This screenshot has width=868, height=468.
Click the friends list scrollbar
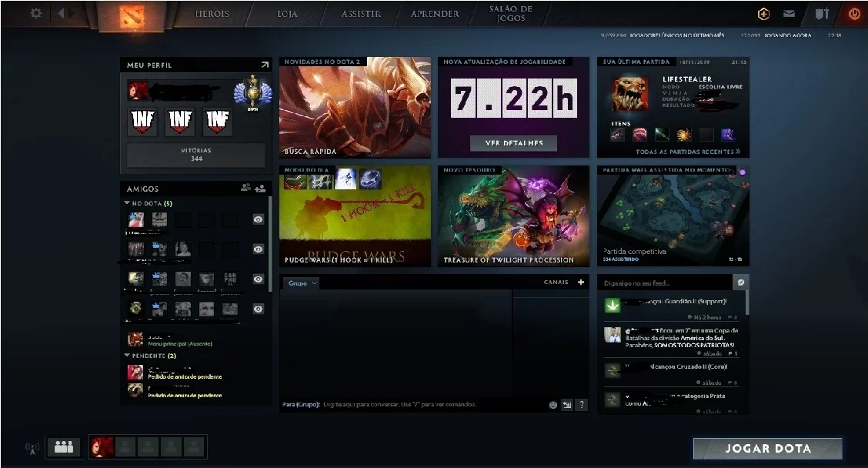coord(269,244)
